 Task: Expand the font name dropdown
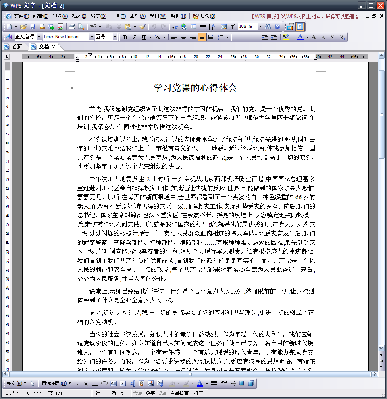[x=91, y=37]
